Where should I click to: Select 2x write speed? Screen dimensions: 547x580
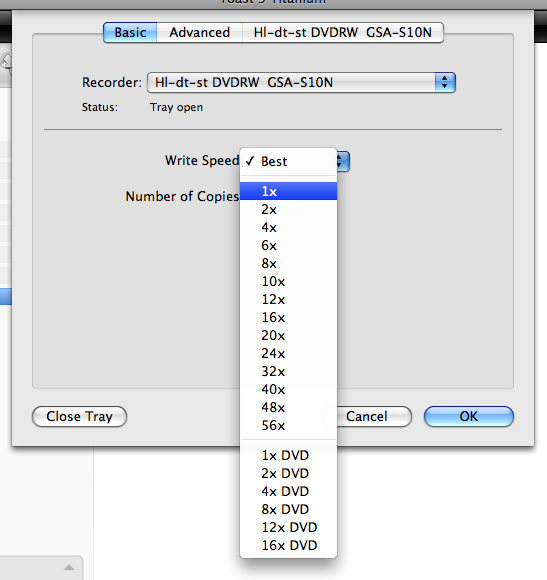point(288,209)
